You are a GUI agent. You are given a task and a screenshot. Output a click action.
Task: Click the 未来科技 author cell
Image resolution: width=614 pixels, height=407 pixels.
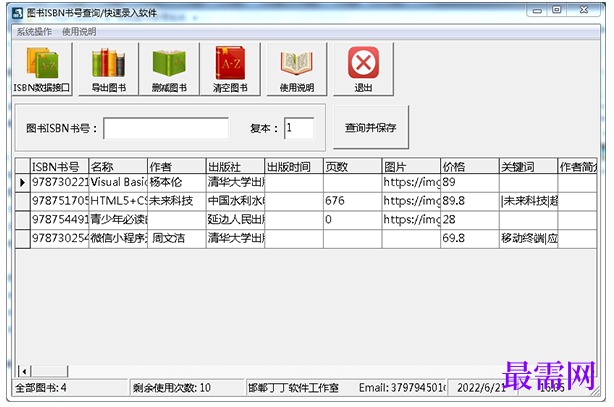[x=177, y=201]
